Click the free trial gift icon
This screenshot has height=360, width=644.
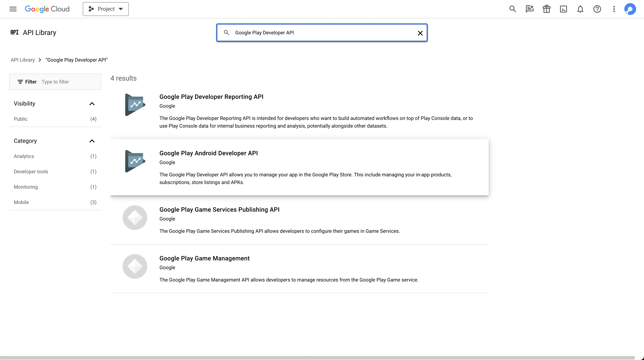click(546, 9)
